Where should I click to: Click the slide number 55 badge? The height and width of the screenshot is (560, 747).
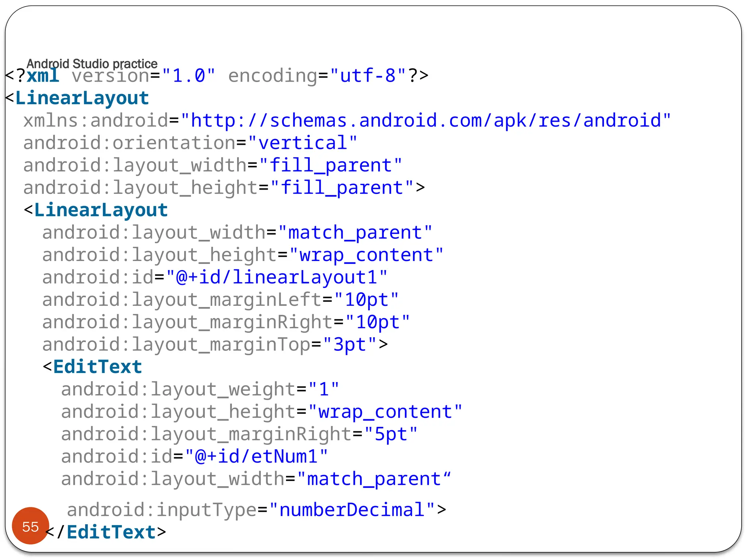point(31,526)
